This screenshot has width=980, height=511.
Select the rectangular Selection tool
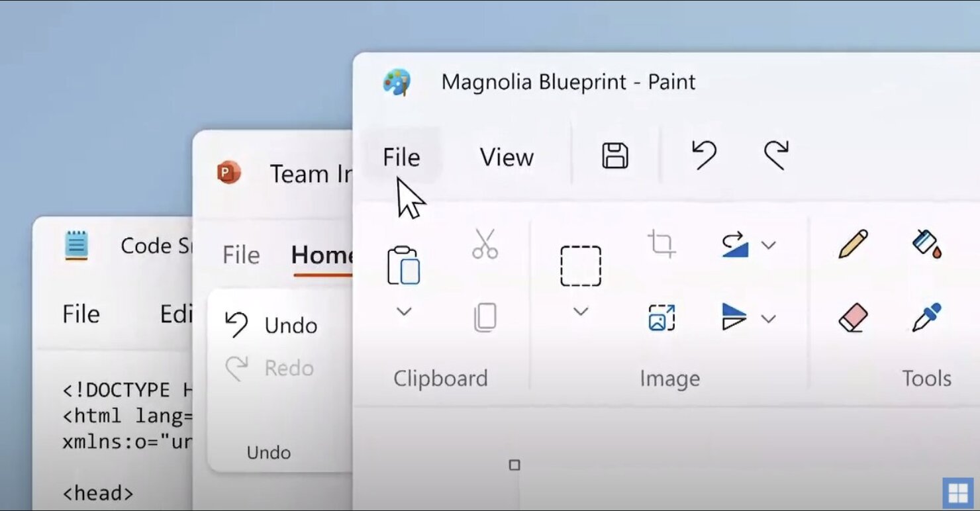(581, 266)
